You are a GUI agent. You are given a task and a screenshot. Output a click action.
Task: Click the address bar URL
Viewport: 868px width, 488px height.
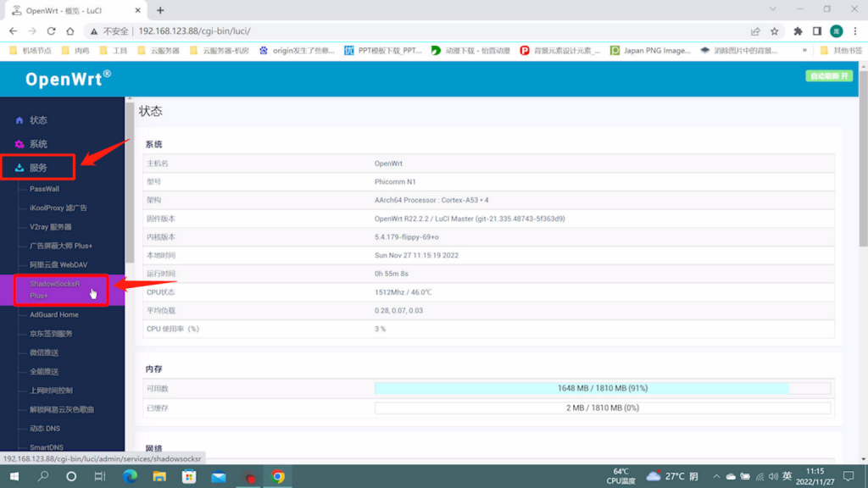click(x=194, y=31)
